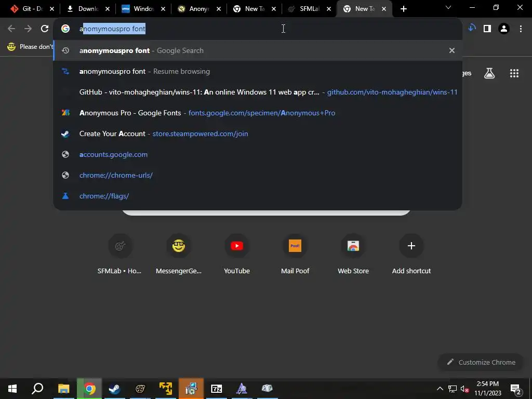Choose GitHub wins-11 suggestion

coord(258,92)
